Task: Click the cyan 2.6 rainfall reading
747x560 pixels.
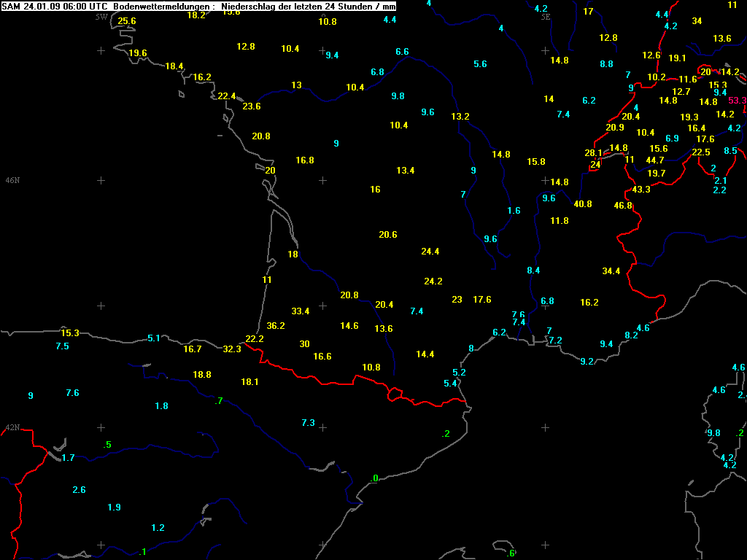Action: 79,490
